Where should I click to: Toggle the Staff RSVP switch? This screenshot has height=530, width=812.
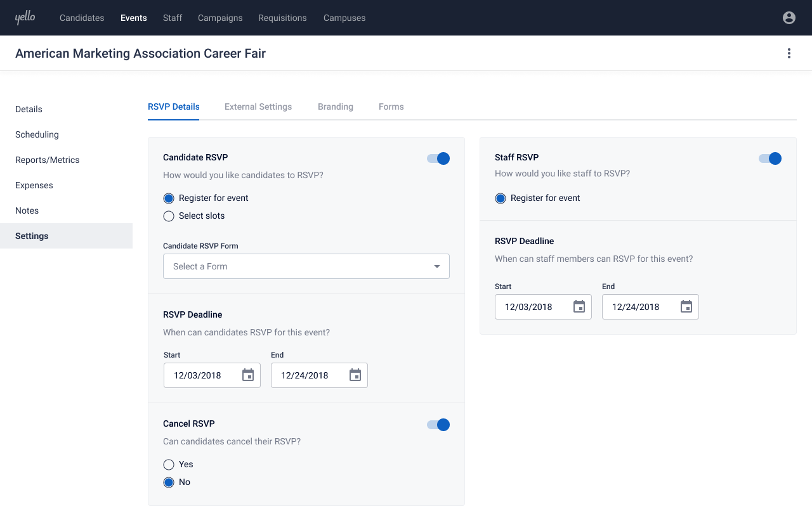(x=770, y=158)
